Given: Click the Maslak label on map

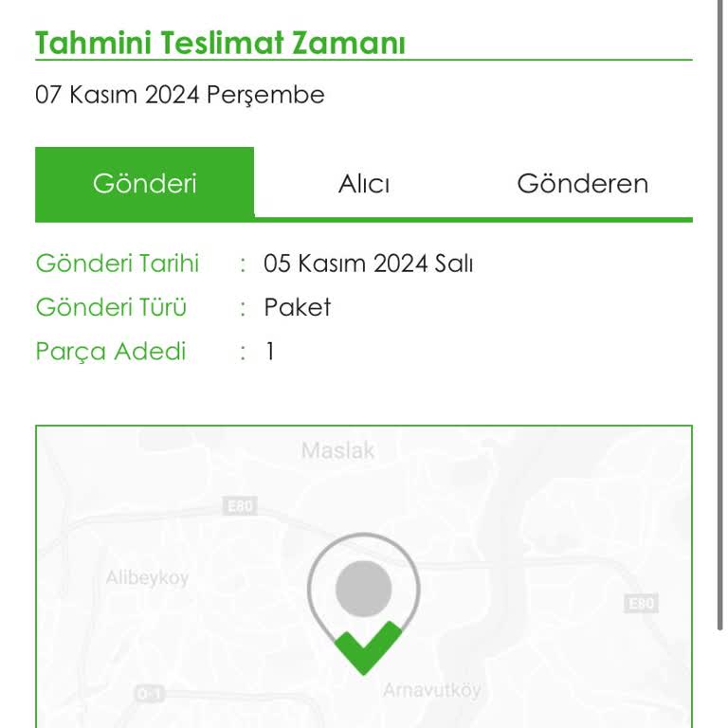Looking at the screenshot, I should [x=337, y=450].
